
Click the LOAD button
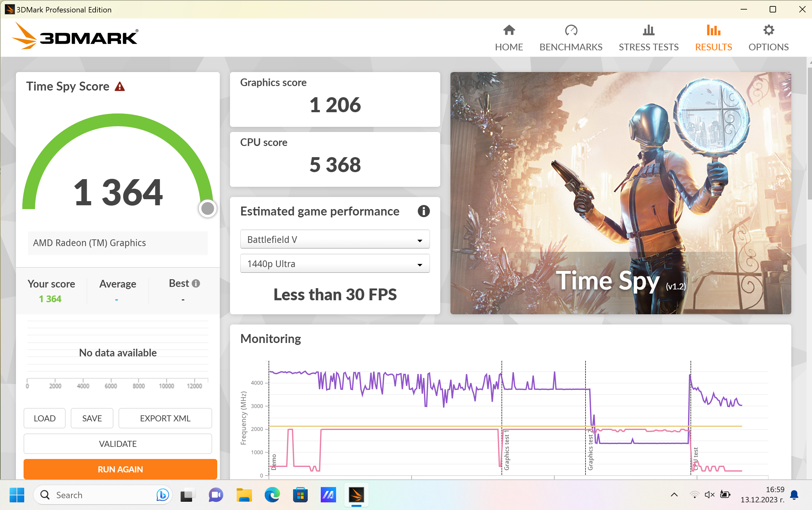coord(45,418)
